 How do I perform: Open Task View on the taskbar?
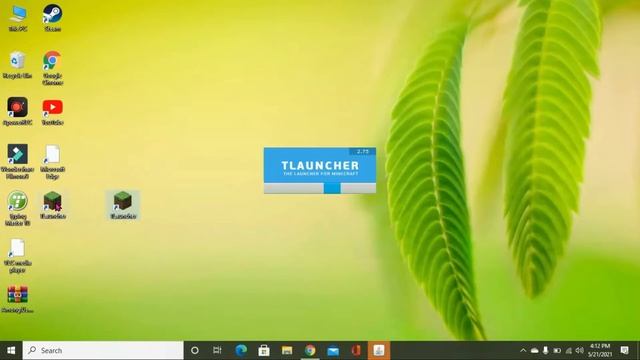217,350
